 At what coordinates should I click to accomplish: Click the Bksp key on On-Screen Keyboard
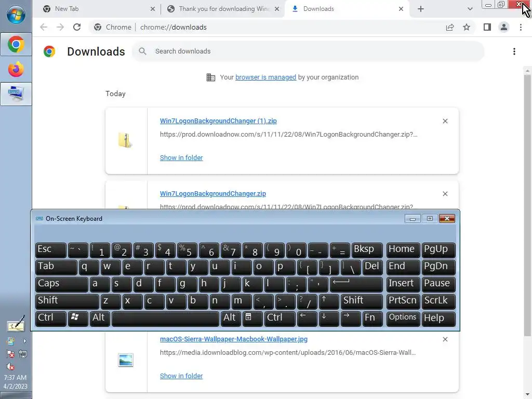coord(367,250)
